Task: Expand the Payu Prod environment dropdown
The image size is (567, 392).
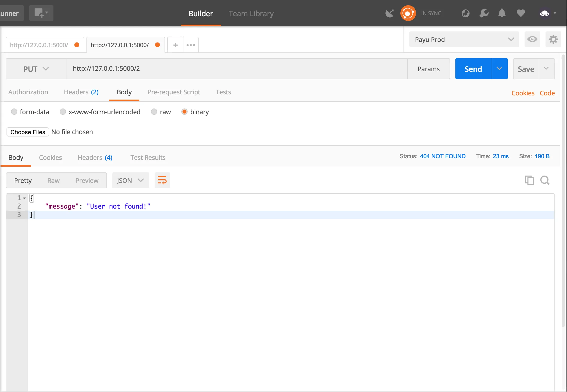Action: (x=464, y=40)
